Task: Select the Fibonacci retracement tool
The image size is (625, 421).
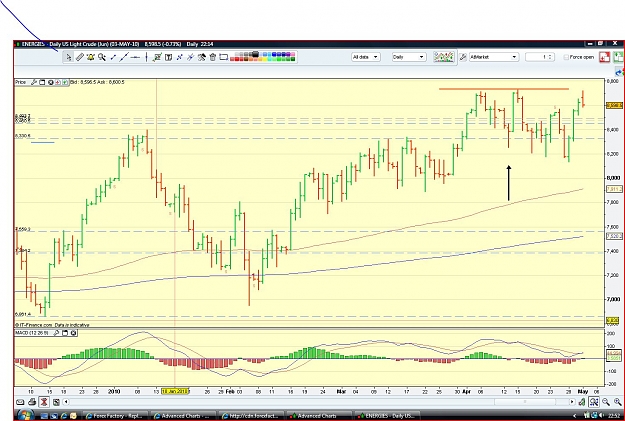Action: pos(157,57)
